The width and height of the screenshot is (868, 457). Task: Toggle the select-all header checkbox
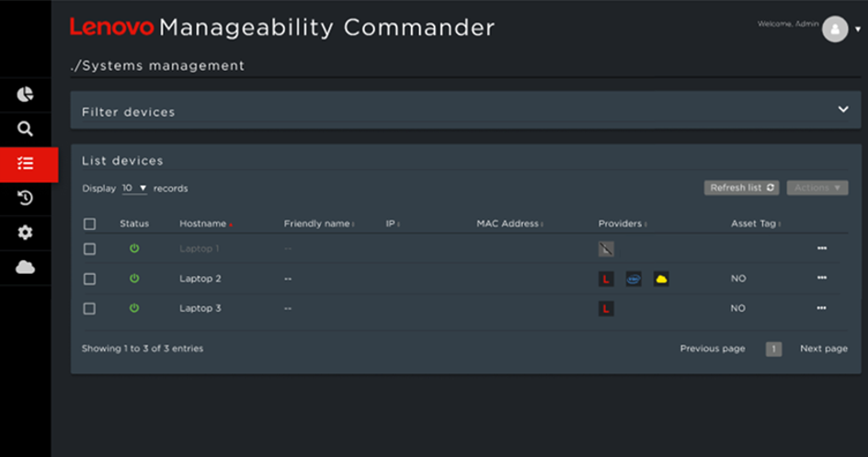90,224
